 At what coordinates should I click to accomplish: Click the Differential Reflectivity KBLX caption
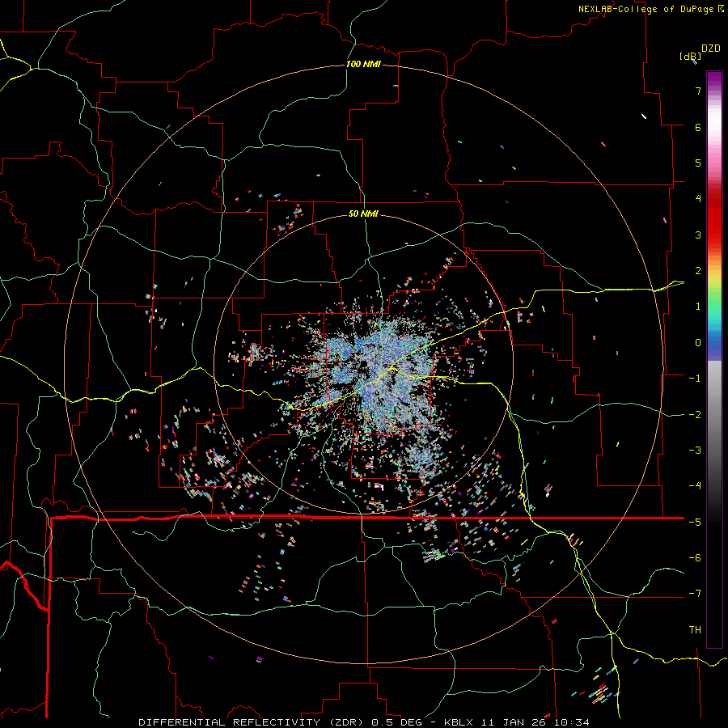364,722
